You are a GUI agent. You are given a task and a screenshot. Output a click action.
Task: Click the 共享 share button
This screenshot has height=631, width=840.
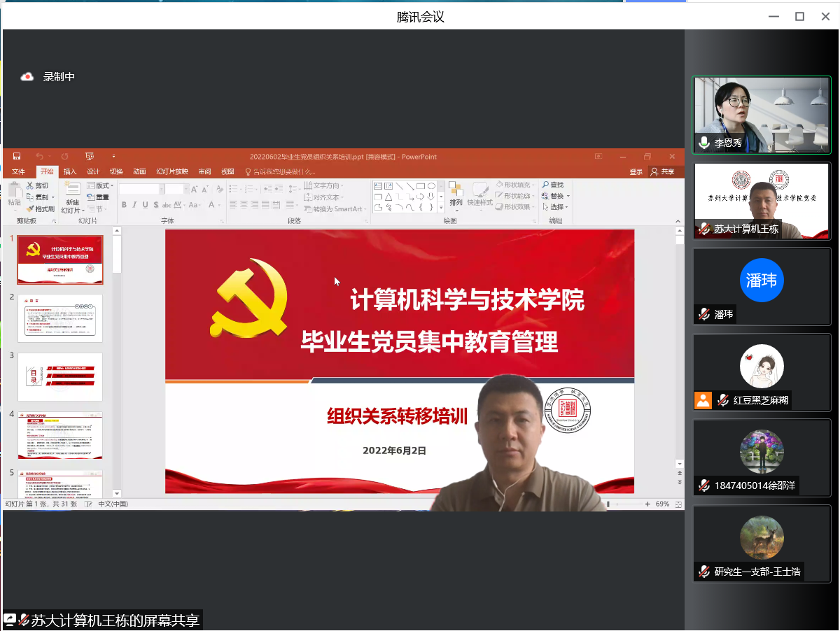(x=662, y=172)
